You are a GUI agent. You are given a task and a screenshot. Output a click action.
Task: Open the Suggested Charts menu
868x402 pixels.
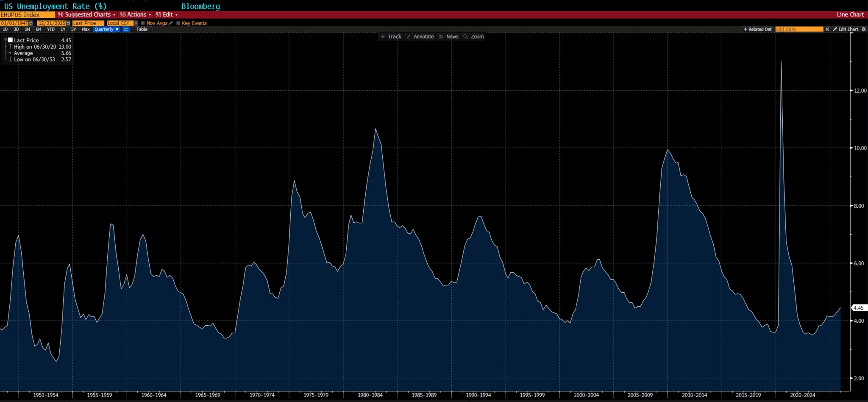pos(87,14)
